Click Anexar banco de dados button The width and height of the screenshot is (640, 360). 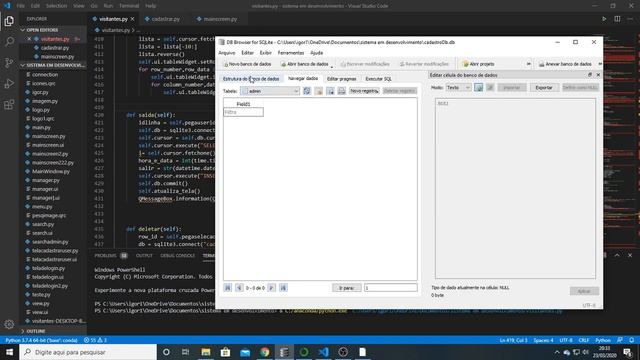click(x=565, y=64)
